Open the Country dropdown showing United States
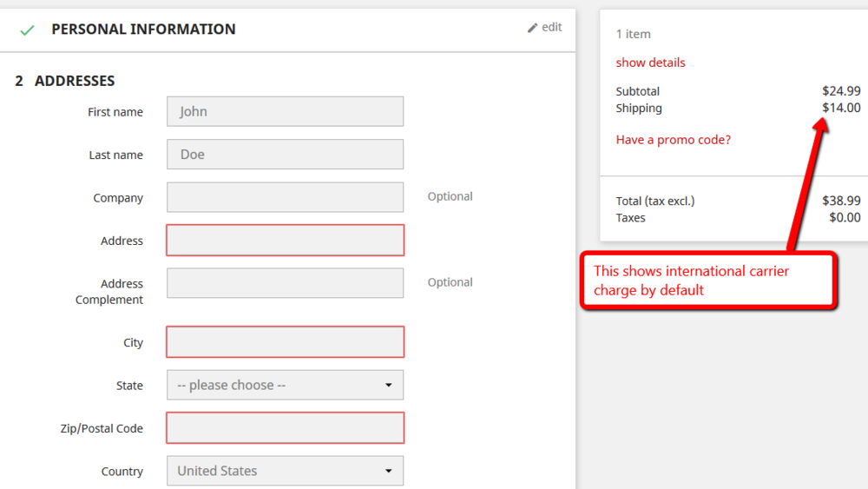This screenshot has width=868, height=489. click(x=285, y=471)
